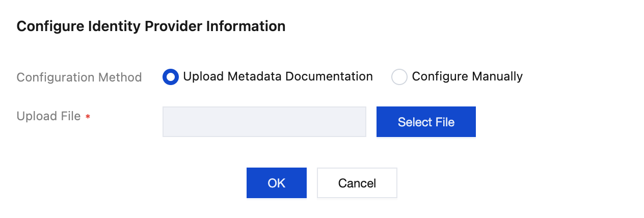Click the word "Documentation" in first option
The image size is (644, 218).
(x=327, y=76)
